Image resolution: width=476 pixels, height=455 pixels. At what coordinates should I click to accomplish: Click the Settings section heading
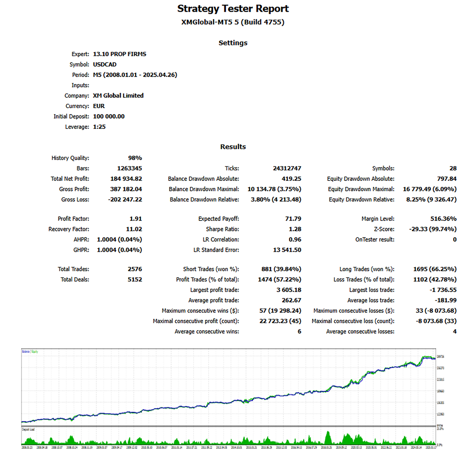[233, 43]
